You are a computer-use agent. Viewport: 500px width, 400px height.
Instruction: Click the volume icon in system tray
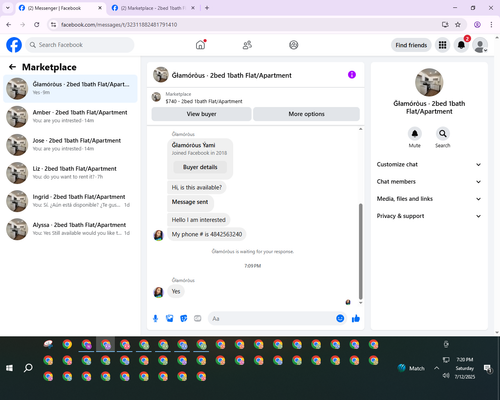[446, 376]
